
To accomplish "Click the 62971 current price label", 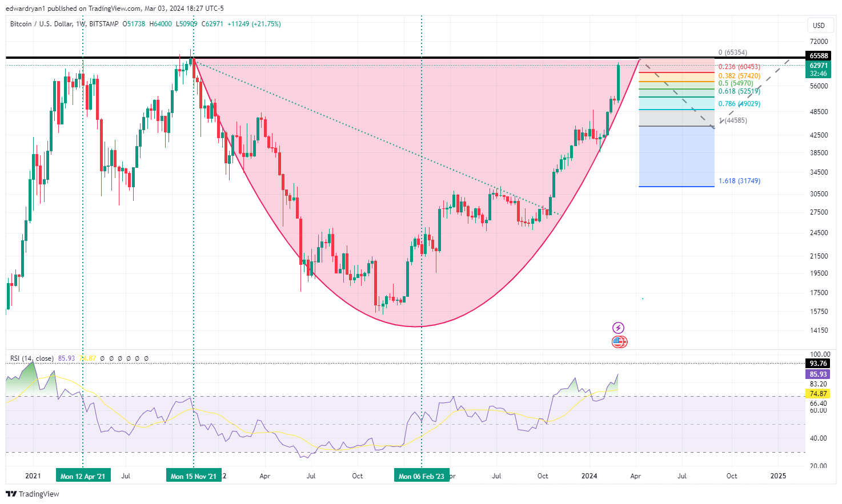I will [x=819, y=66].
